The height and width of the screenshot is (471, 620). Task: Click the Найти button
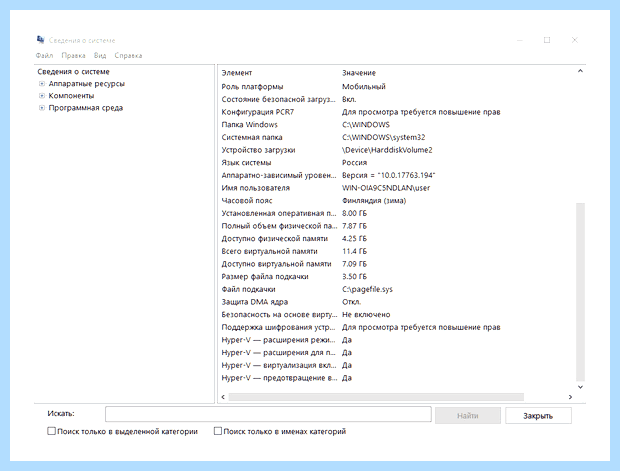[468, 416]
